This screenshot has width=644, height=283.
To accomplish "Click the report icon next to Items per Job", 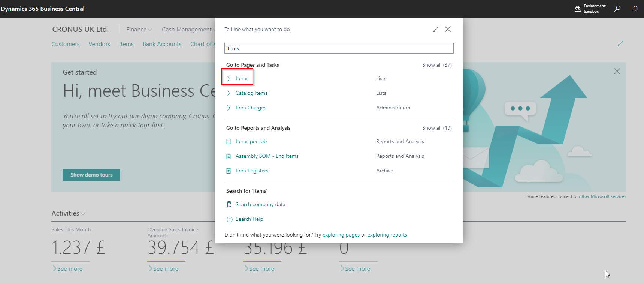I will 229,142.
